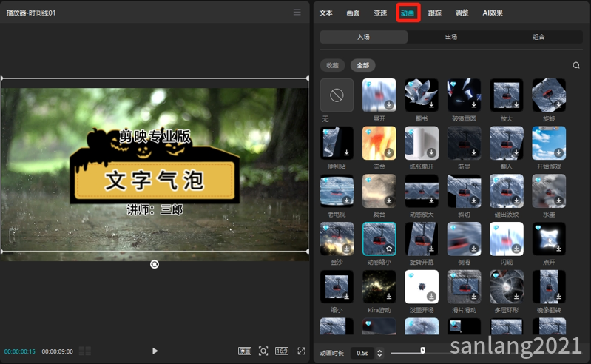Click the 讲师:三郎 caption in preview
The height and width of the screenshot is (364, 591).
coord(155,209)
